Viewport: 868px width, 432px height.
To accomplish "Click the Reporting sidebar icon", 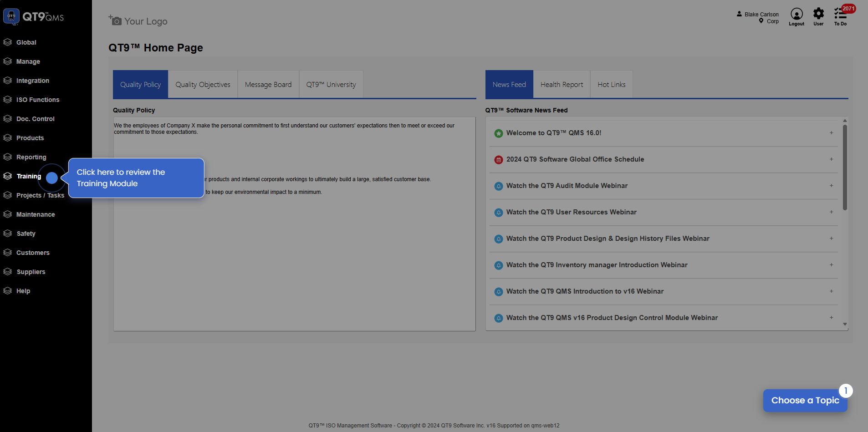I will click(x=7, y=157).
